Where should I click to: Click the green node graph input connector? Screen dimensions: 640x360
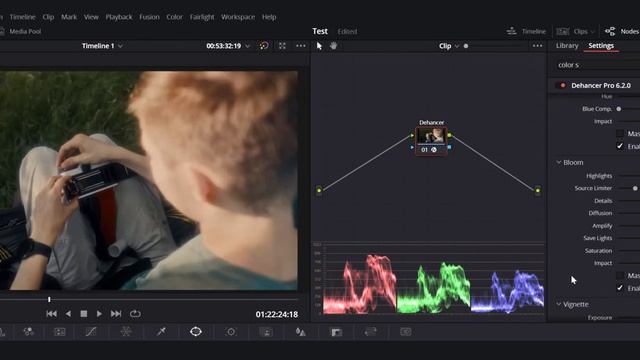[319, 190]
